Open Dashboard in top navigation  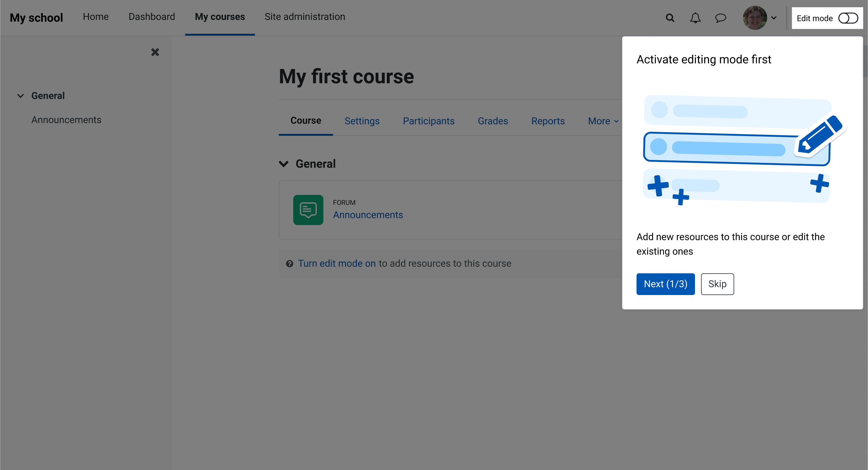[152, 17]
